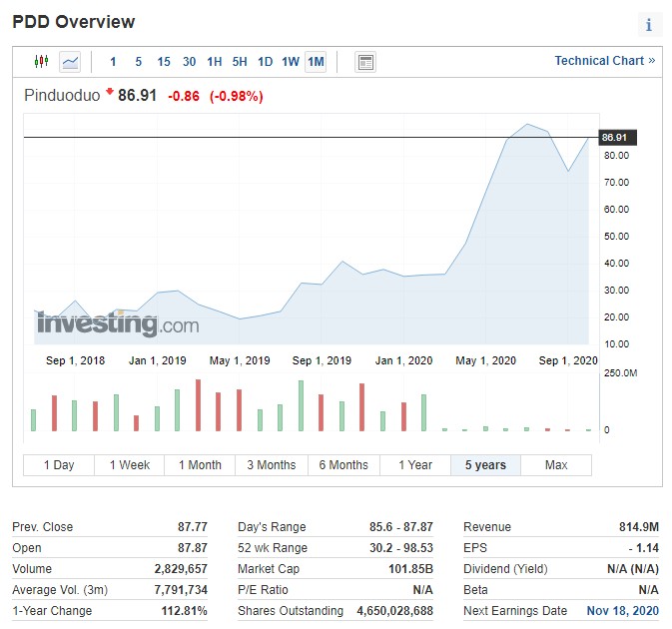Open the Nov 18, 2020 earnings date link
Image resolution: width=672 pixels, height=629 pixels.
[x=622, y=611]
